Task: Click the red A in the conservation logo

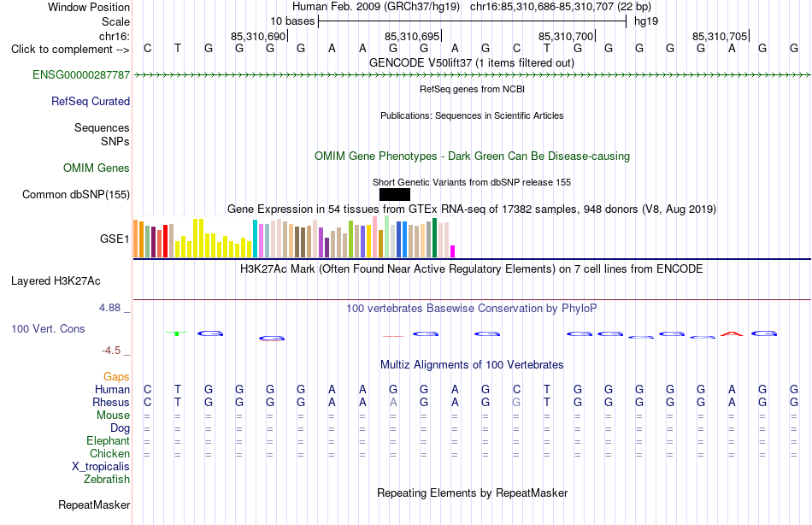Action: point(731,333)
